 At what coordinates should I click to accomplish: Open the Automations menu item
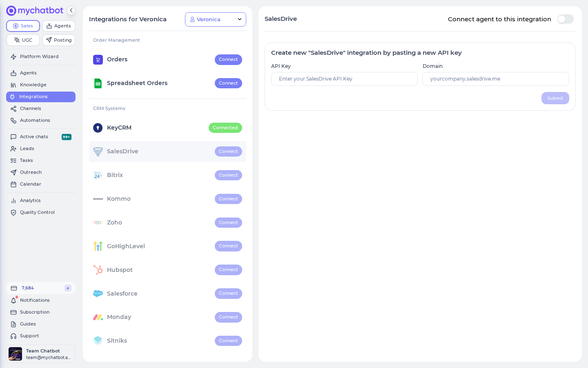coord(41,121)
